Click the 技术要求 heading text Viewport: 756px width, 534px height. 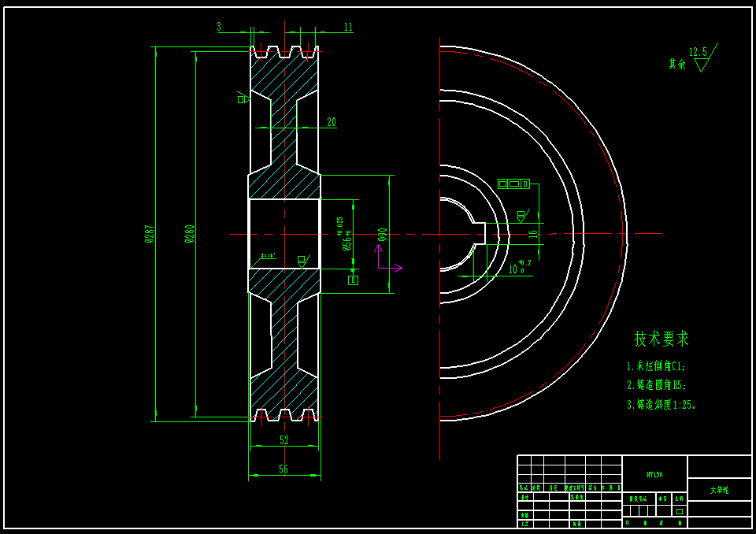click(661, 339)
